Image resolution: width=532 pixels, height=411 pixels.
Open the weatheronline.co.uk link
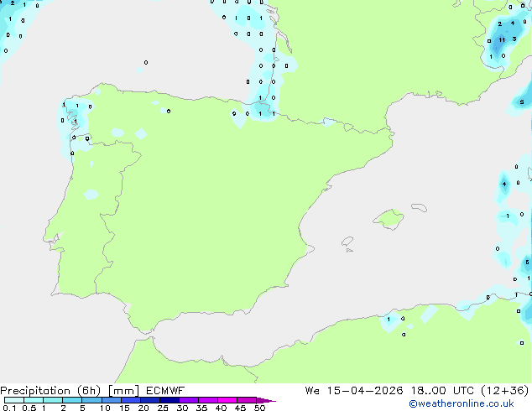(x=461, y=403)
